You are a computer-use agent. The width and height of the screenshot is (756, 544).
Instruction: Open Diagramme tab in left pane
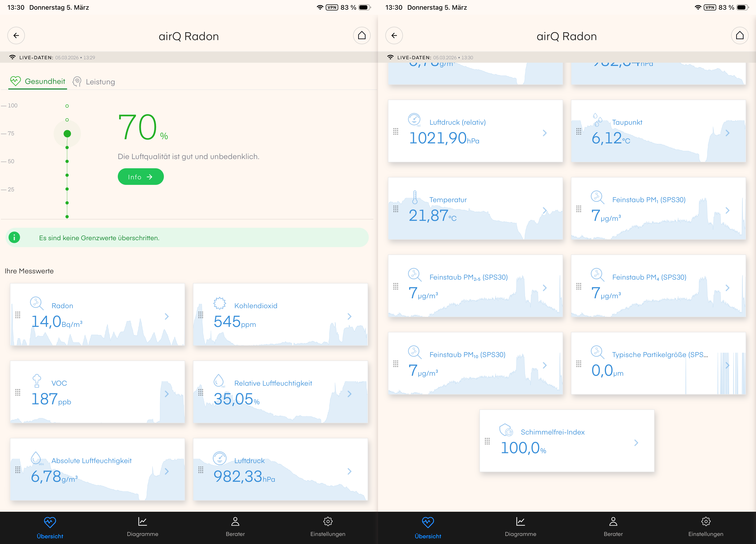(x=142, y=527)
